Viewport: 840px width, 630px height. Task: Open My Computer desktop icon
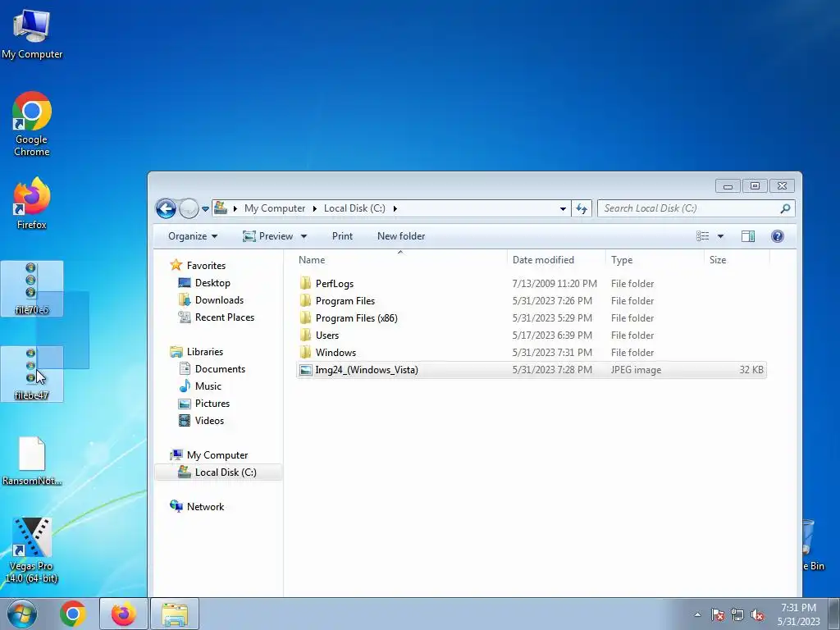point(32,34)
